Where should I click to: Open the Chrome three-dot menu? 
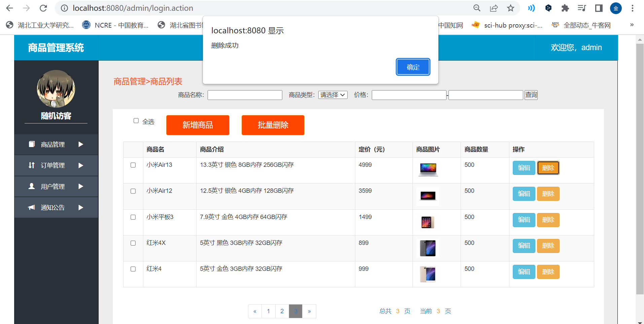(633, 8)
